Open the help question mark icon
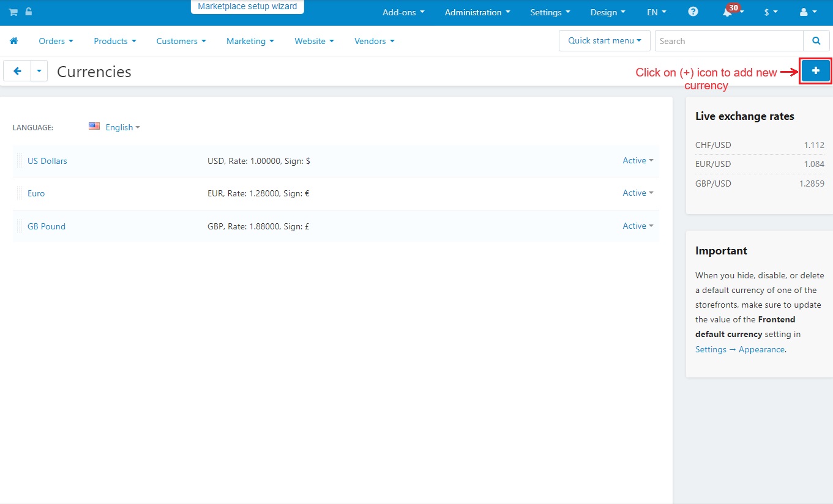Screen dimensions: 833x504 (693, 12)
